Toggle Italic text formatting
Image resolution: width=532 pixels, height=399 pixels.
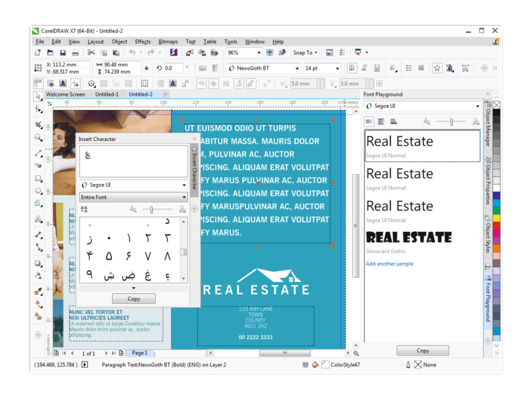click(x=364, y=68)
